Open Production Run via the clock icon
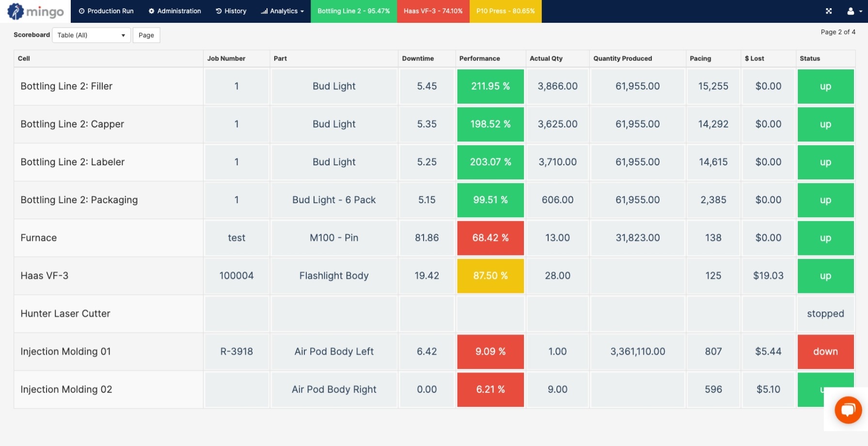The image size is (868, 446). [x=82, y=11]
